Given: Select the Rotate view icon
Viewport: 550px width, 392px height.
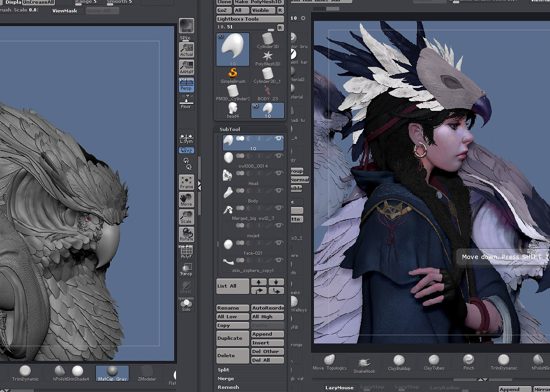Looking at the screenshot, I should click(x=186, y=234).
